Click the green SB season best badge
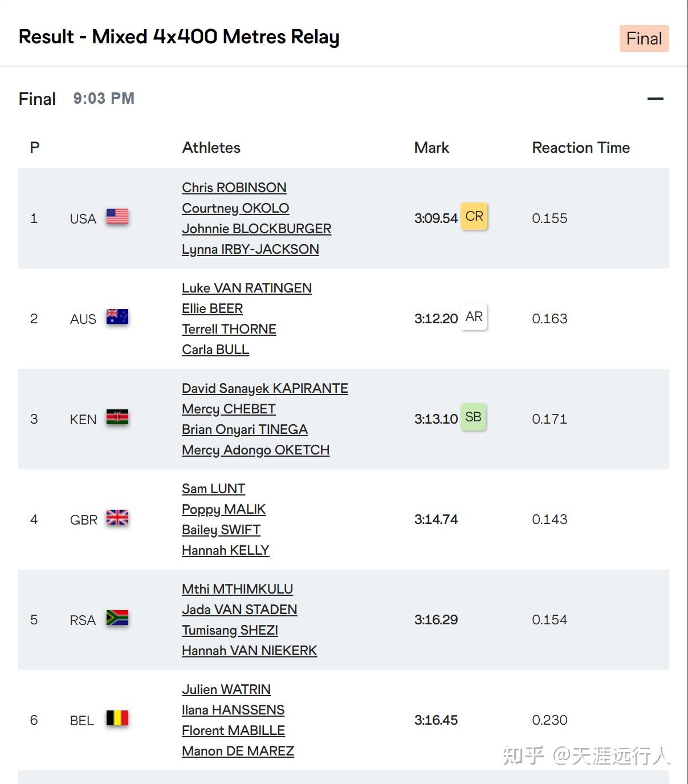Viewport: 688px width, 784px height. pos(473,417)
